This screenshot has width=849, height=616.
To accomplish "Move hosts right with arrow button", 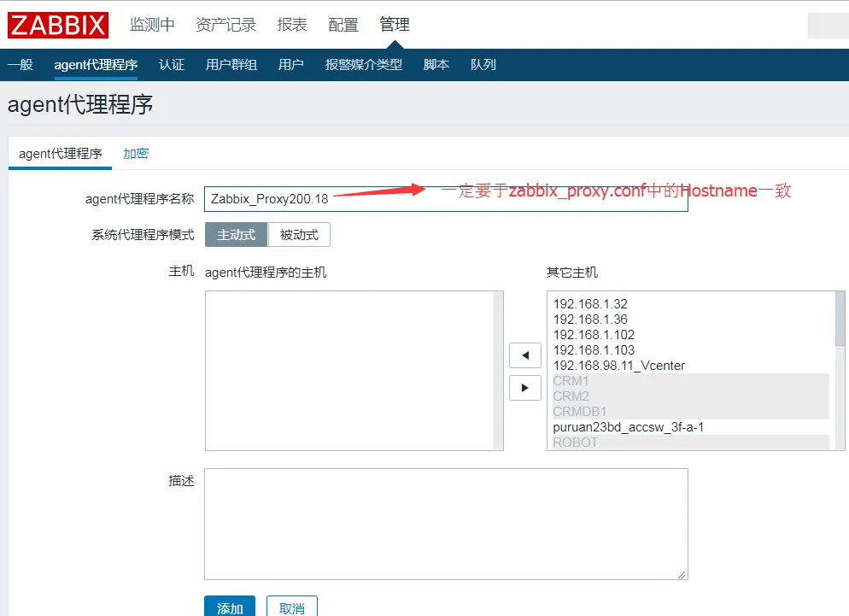I will (525, 388).
